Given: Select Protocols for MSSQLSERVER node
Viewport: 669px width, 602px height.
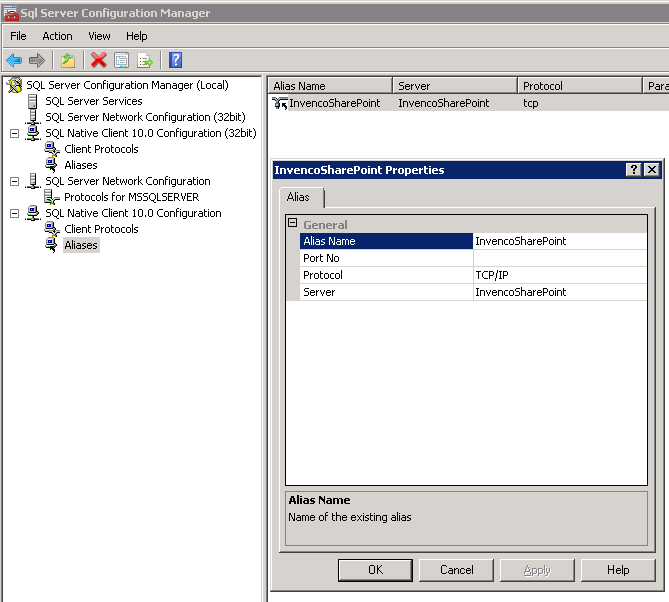Looking at the screenshot, I should [131, 197].
